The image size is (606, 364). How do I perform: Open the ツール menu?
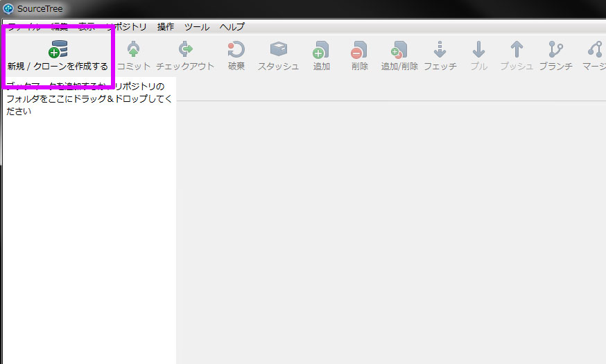point(197,26)
